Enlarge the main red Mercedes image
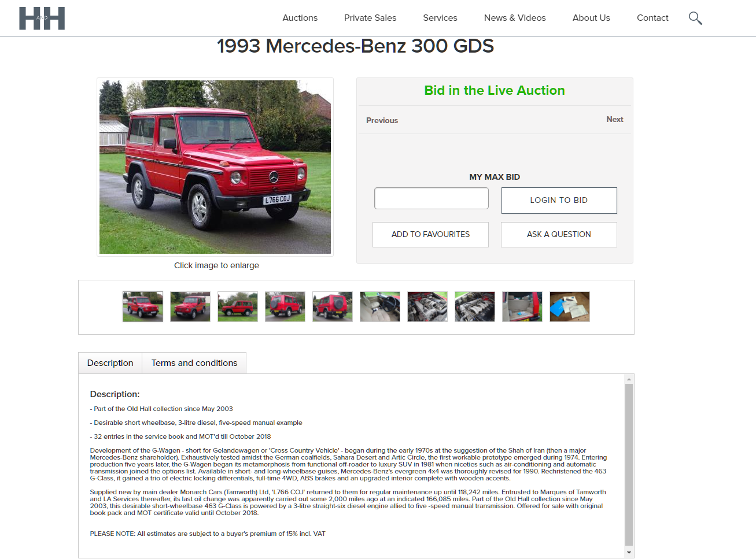 coord(215,167)
